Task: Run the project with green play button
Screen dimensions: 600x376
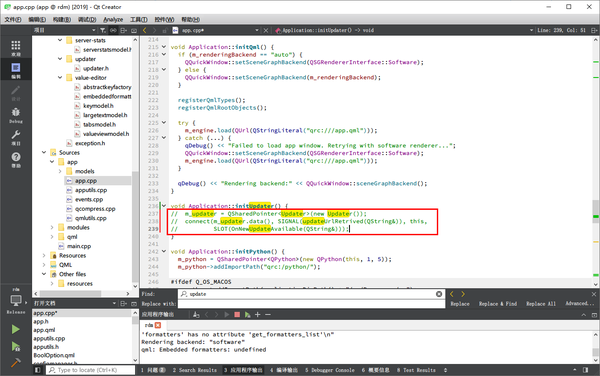Action: tap(15, 329)
